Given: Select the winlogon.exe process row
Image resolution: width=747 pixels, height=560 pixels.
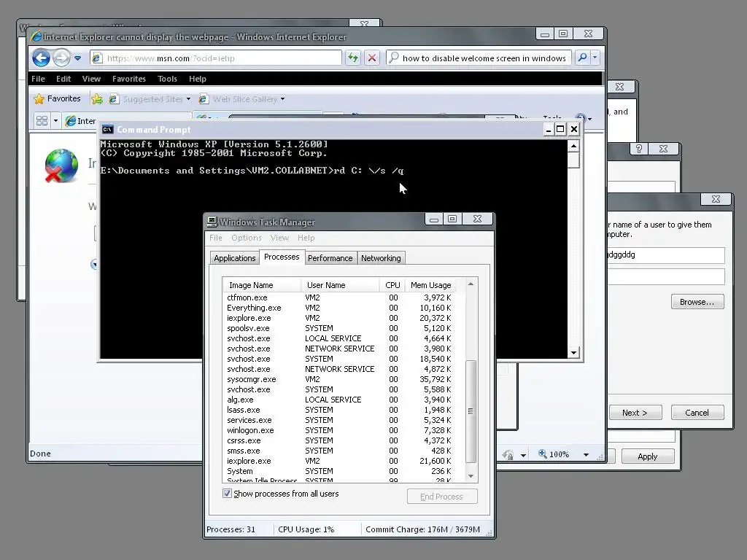Looking at the screenshot, I should (x=339, y=430).
